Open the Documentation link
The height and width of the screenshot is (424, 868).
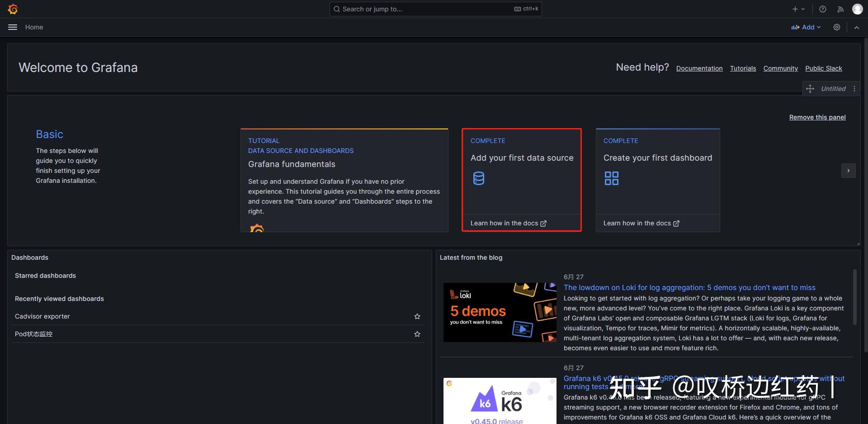click(699, 68)
